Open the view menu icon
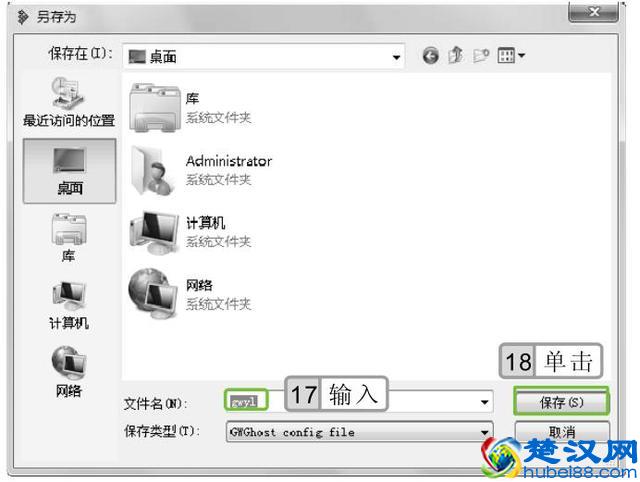The image size is (640, 482). [x=511, y=56]
